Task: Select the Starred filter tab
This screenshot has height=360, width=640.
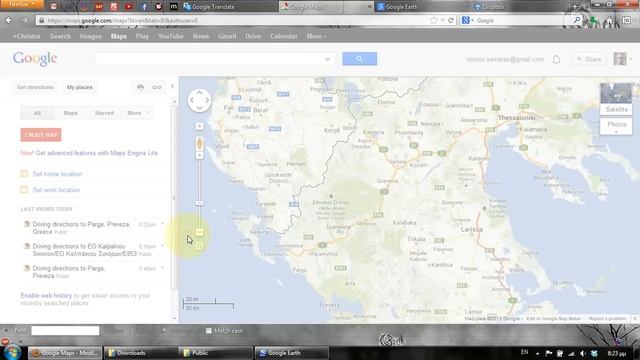Action: 104,113
